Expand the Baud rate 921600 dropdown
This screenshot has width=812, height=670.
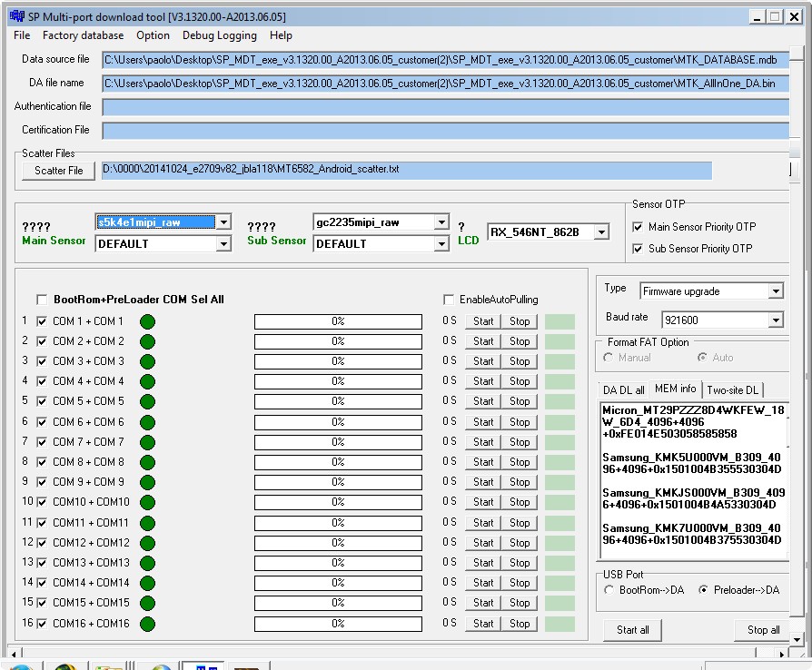(776, 320)
